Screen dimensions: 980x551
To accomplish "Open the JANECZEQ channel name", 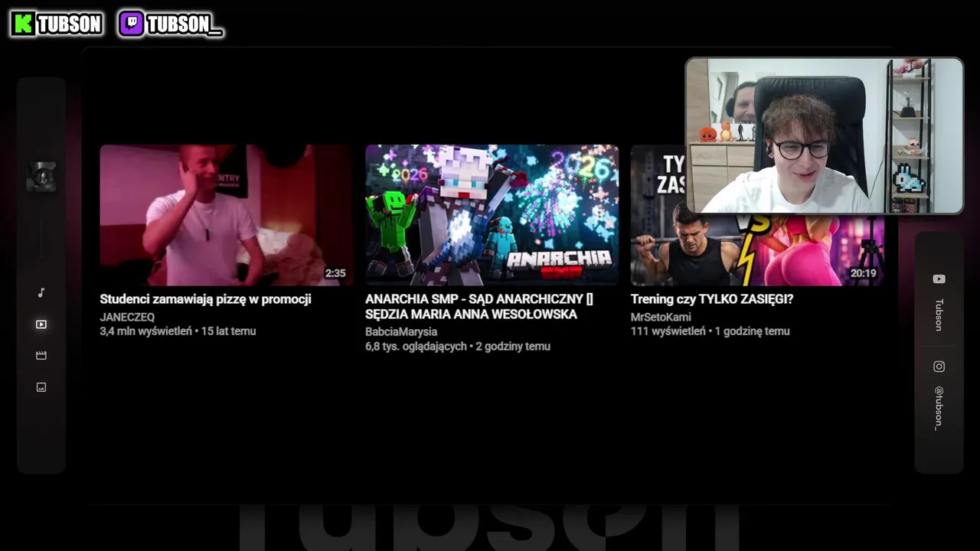I will [x=127, y=317].
